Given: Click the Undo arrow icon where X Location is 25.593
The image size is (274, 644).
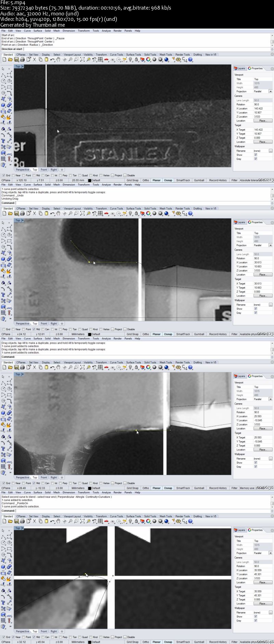Looking at the screenshot, I should (52, 367).
